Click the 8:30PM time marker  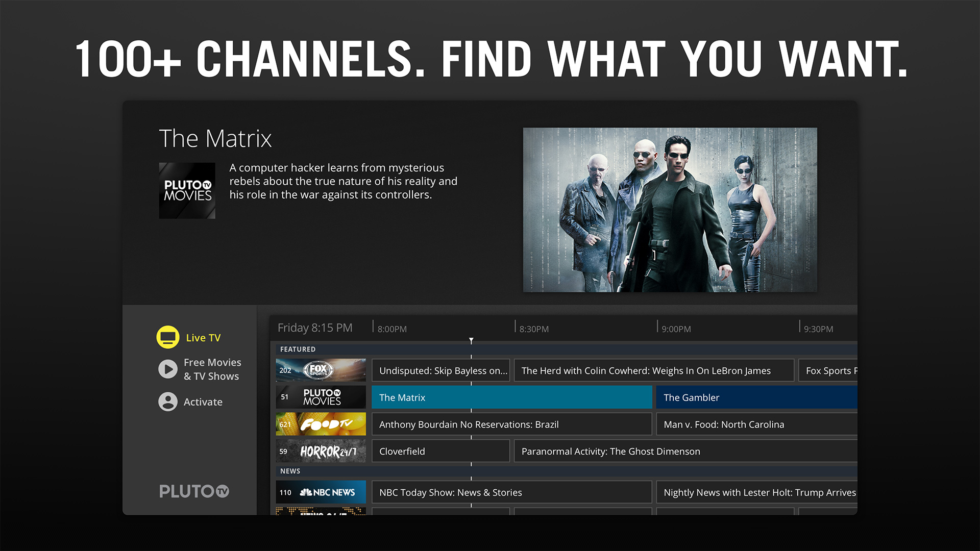[x=534, y=329]
